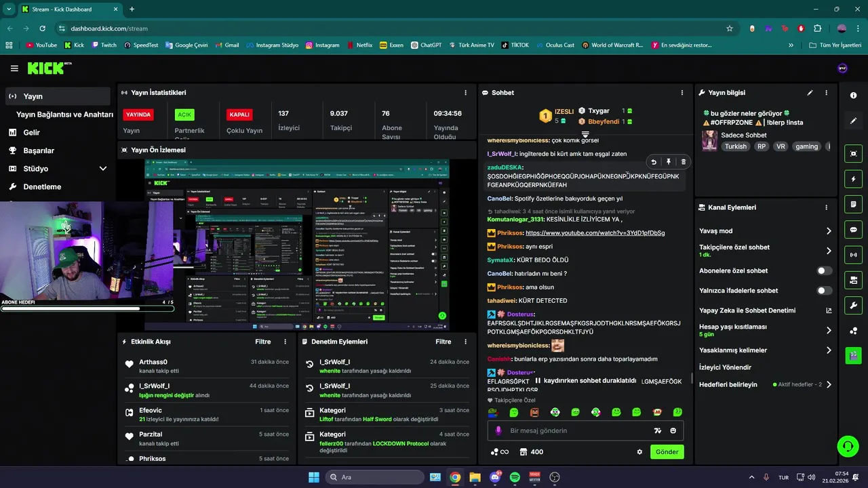Open Denetim Eylemleri three-dot menu

(465, 342)
